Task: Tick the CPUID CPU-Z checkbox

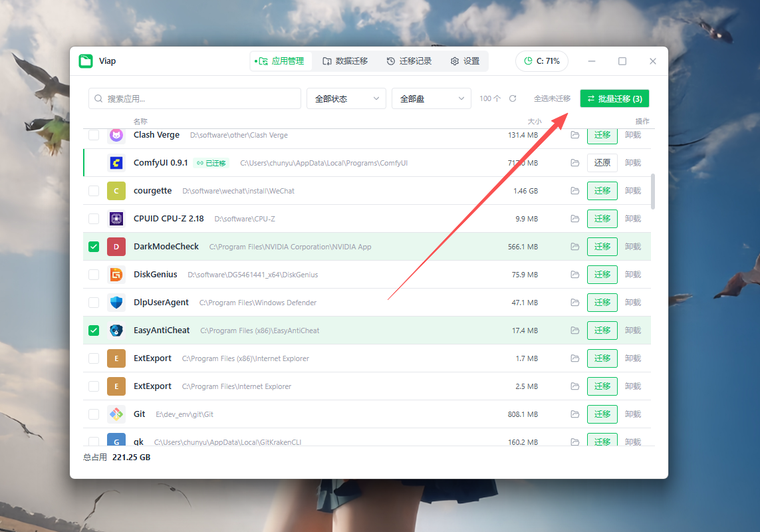Action: click(94, 219)
